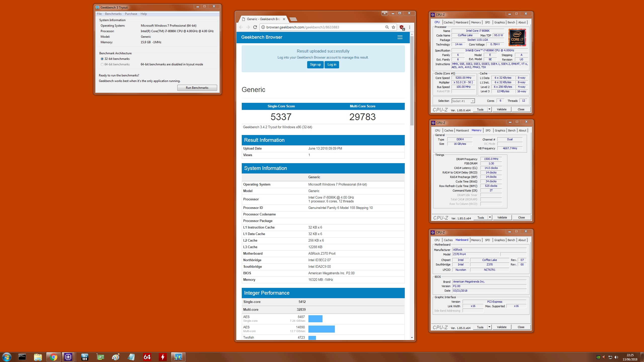Open HWMonitor-style icon in the taskbar
The image size is (644, 362).
85,357
